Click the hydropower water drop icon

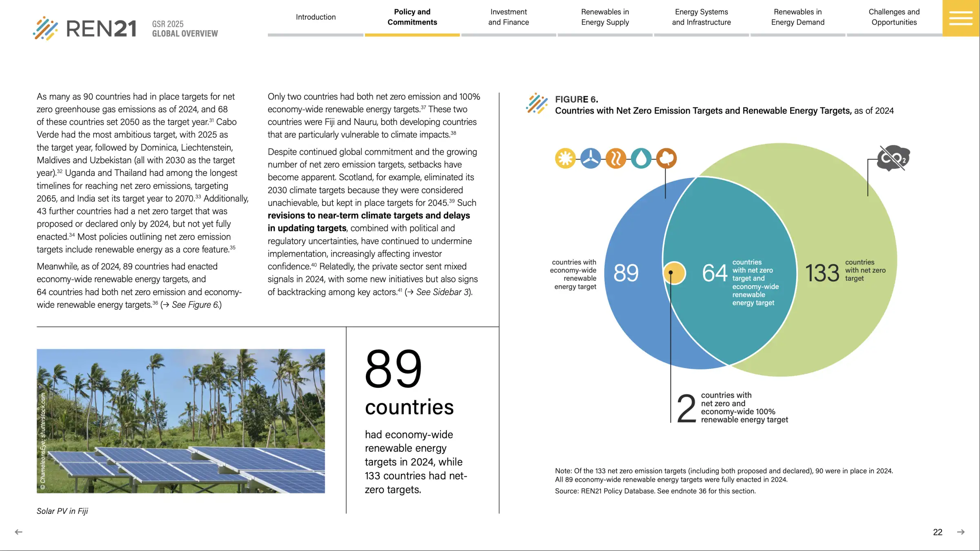click(641, 158)
